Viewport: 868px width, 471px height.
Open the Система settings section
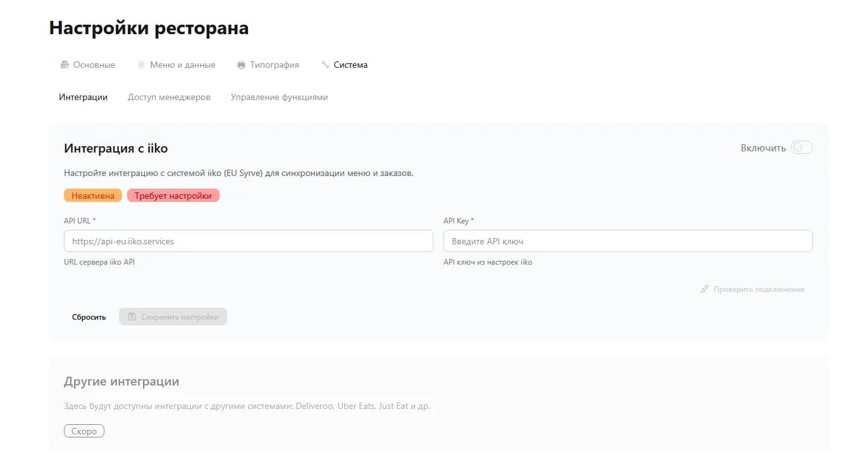(350, 64)
